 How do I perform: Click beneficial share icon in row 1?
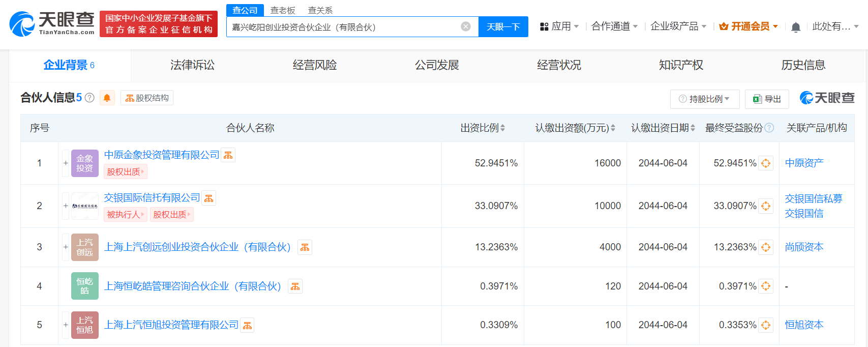pos(766,163)
